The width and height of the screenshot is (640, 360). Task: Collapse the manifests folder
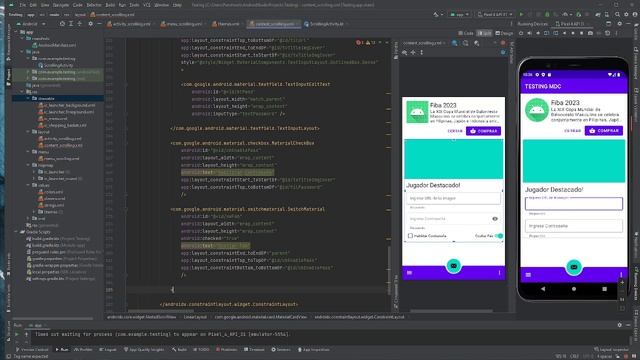22,38
